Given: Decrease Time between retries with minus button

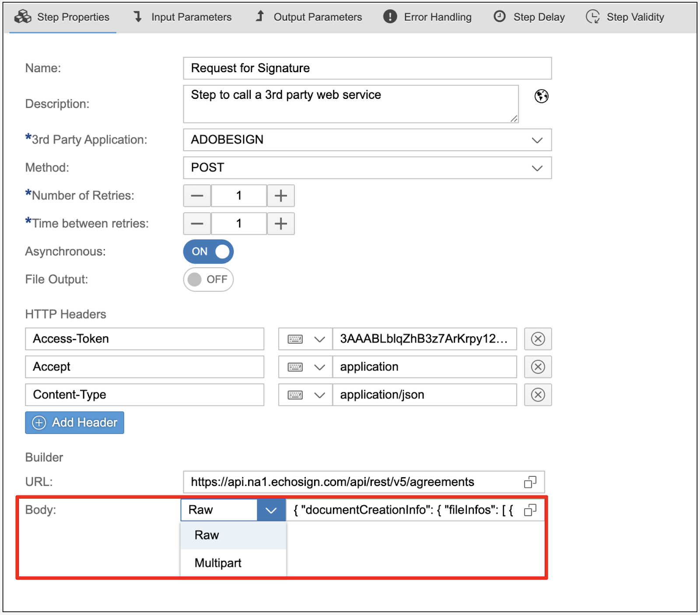Looking at the screenshot, I should 197,224.
